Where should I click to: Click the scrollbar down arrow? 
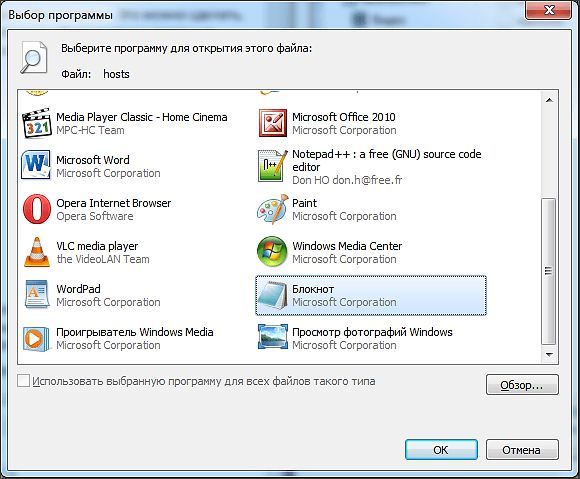point(549,355)
